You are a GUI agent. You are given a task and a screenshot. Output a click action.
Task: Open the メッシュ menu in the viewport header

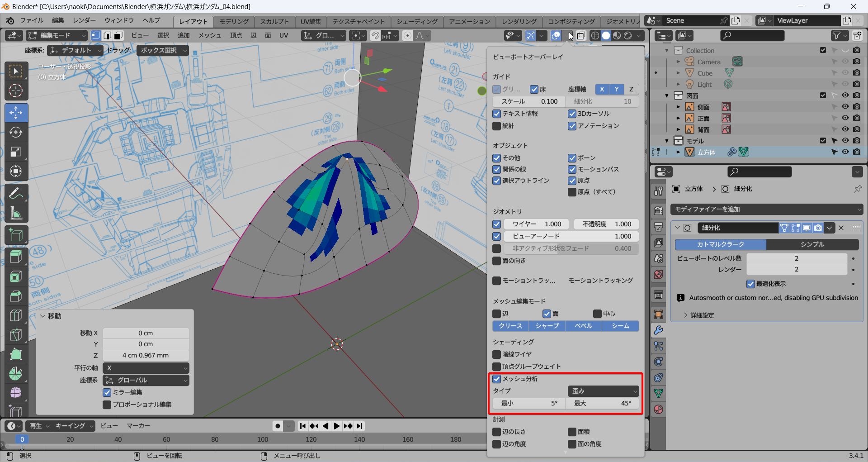click(x=210, y=35)
